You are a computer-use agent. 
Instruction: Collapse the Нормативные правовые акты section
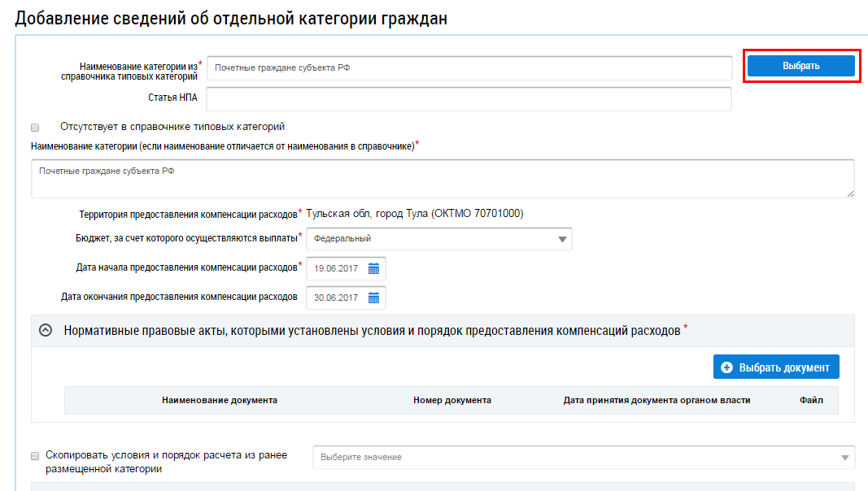click(x=46, y=331)
